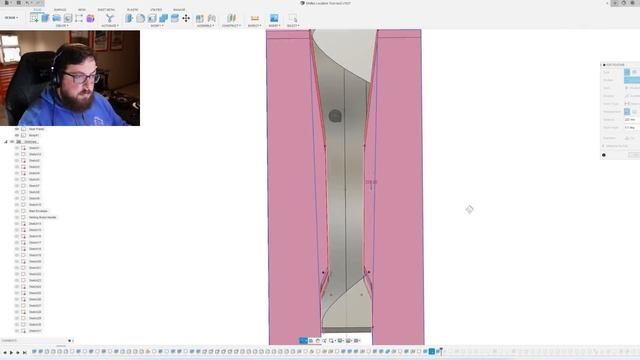Open the Automate dropdown menu
Screen dimensions: 640x360
110,26
